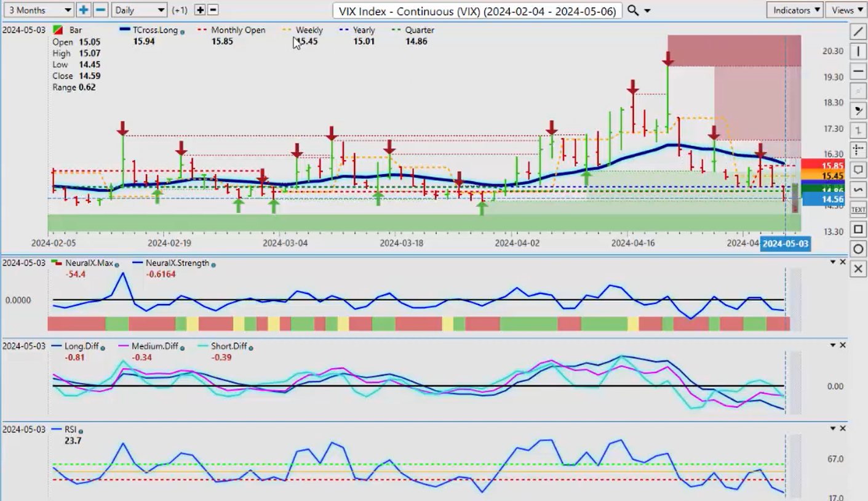Select the rectangle shape tool

(858, 230)
